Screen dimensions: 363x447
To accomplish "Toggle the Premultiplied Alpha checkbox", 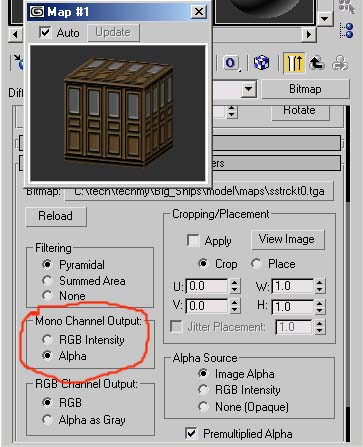I will pyautogui.click(x=191, y=433).
